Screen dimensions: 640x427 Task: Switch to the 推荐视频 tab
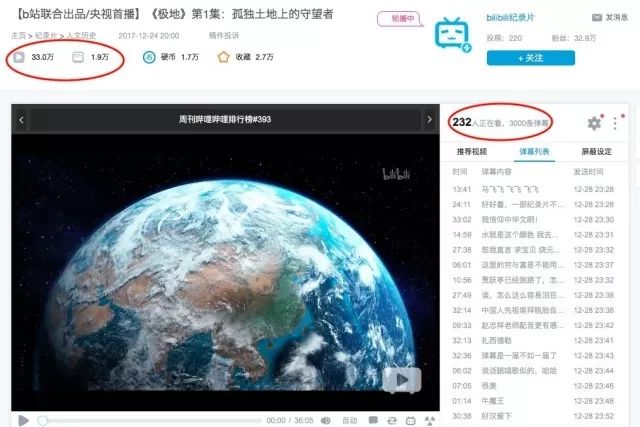(471, 151)
